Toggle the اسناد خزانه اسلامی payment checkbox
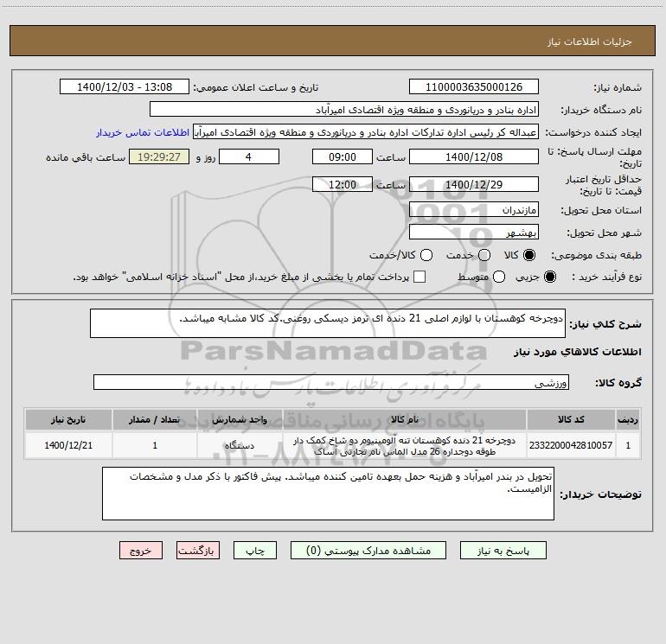This screenshot has width=666, height=644. (419, 277)
